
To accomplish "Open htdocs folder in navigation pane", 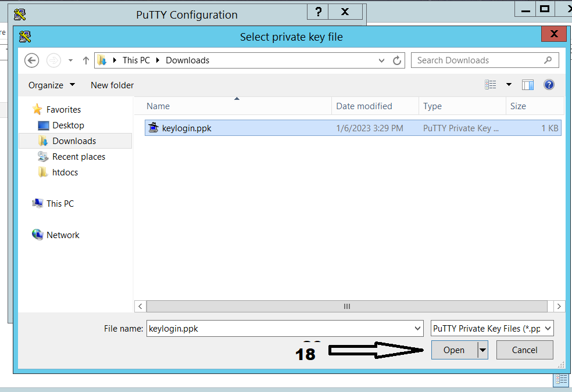I will [x=65, y=172].
